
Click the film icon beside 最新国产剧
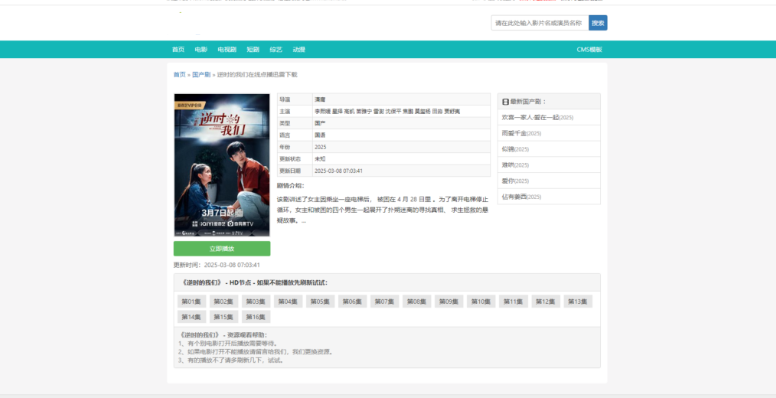click(505, 101)
